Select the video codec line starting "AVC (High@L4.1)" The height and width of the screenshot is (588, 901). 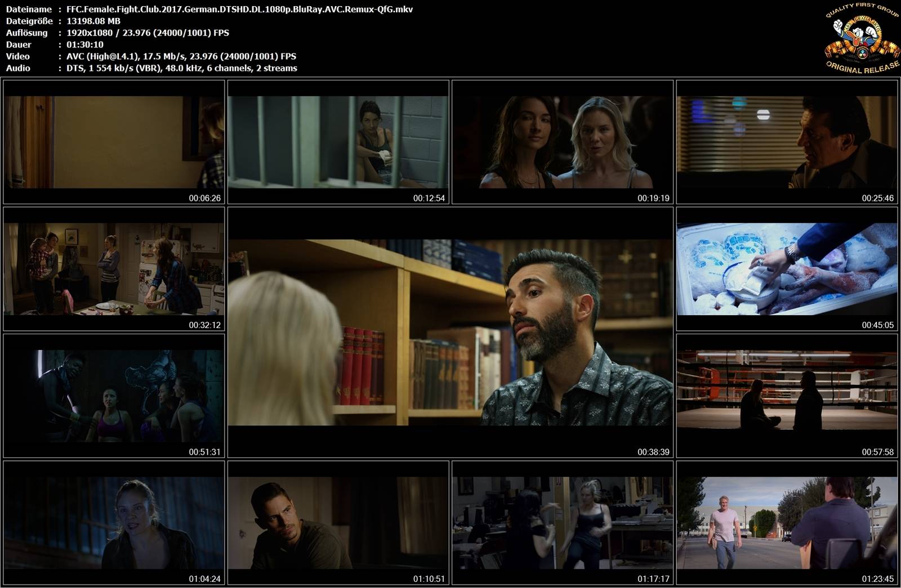coord(181,56)
